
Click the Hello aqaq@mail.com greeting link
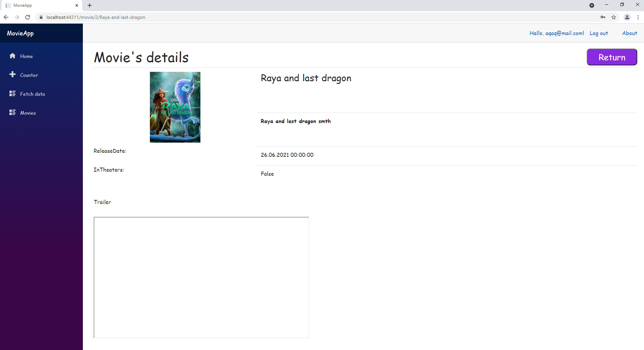(x=556, y=33)
